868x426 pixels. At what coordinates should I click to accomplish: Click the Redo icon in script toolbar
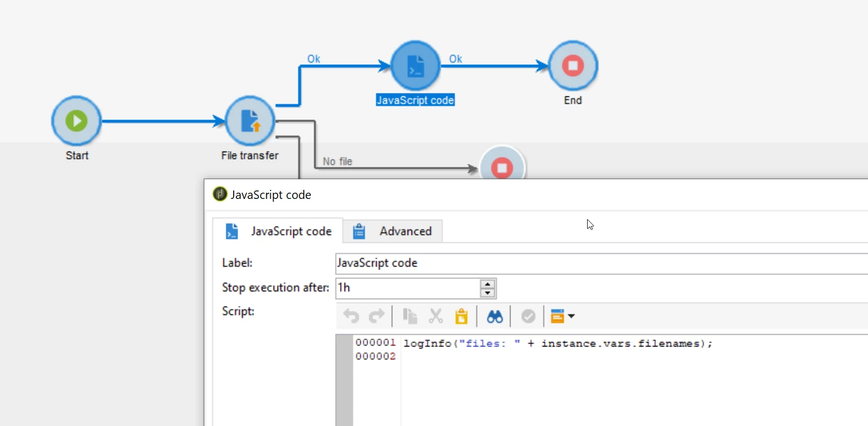coord(376,316)
